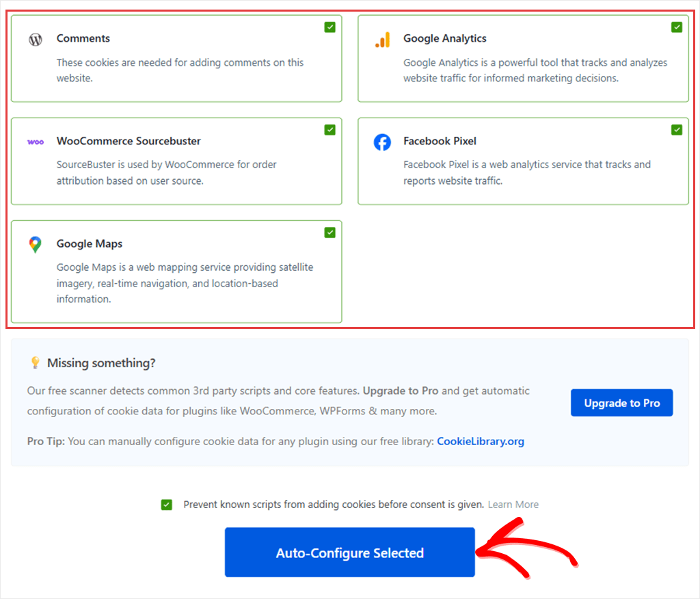Screen dimensions: 700x599
Task: Click the Google Analytics bar chart icon
Action: click(x=383, y=40)
